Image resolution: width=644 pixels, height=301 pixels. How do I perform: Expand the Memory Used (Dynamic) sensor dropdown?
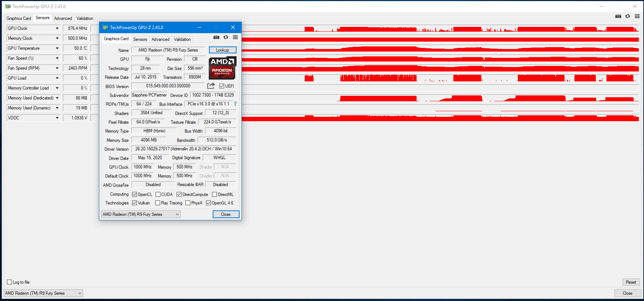57,108
